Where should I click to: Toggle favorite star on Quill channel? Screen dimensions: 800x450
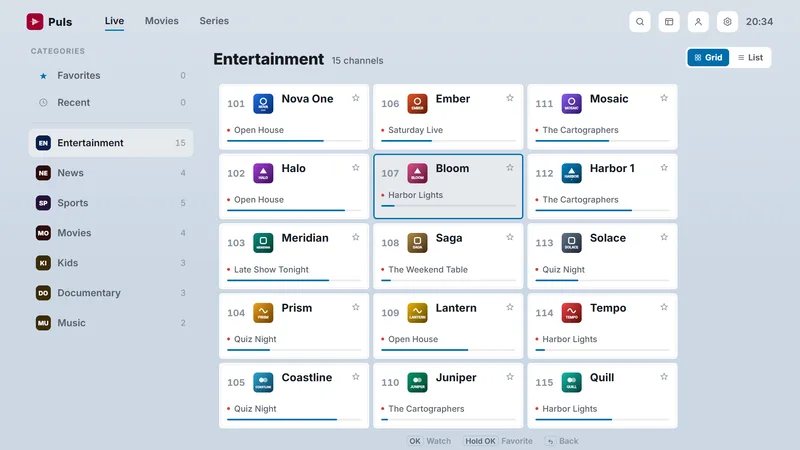click(664, 377)
